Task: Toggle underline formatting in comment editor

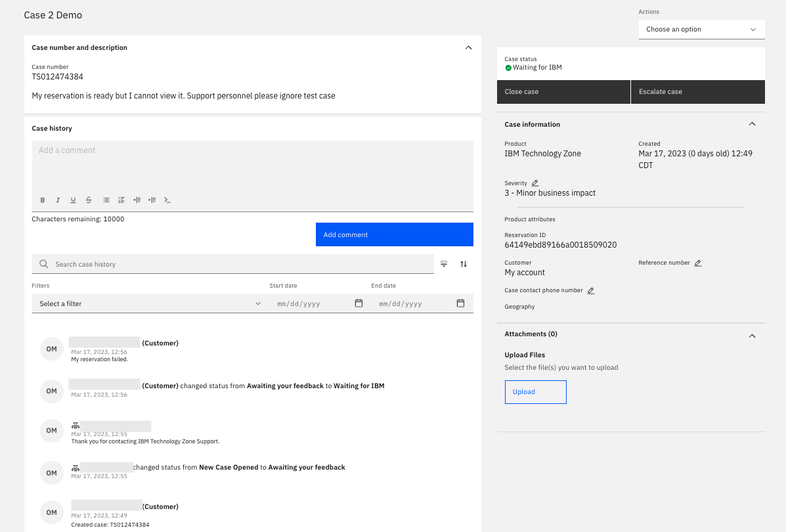Action: tap(73, 200)
